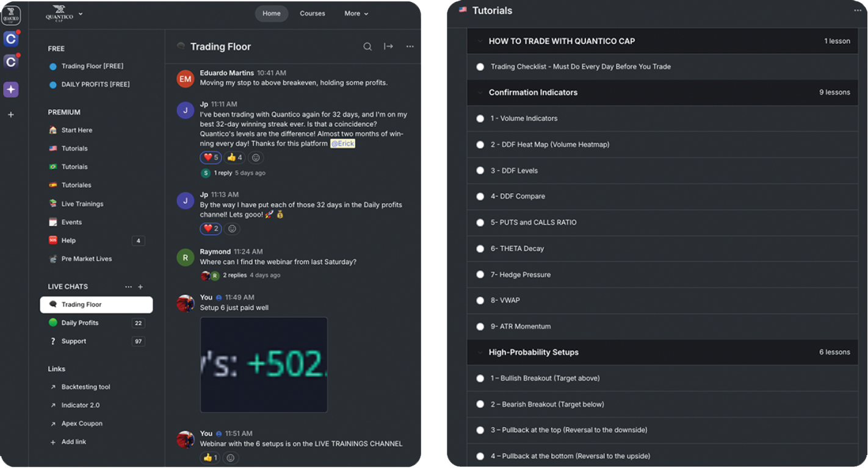Screen dimensions: 868x469
Task: Collapse the Confirmation Indicators section
Action: click(478, 93)
